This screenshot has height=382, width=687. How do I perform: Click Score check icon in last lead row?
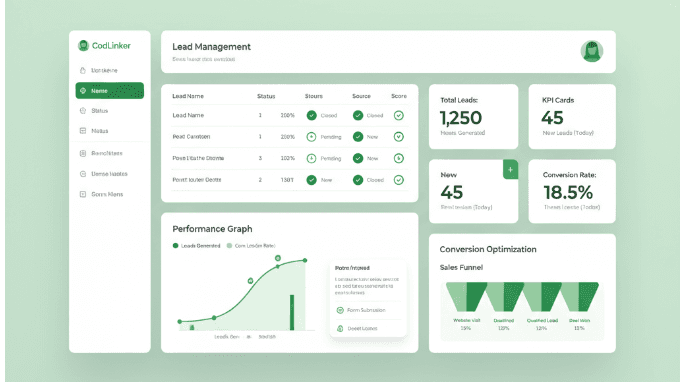399,180
